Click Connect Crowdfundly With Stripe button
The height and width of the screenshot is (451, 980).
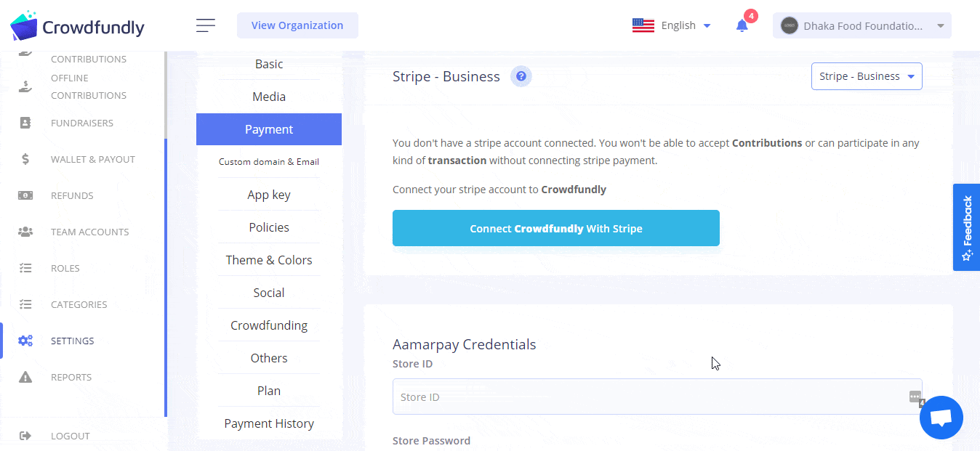click(x=556, y=228)
